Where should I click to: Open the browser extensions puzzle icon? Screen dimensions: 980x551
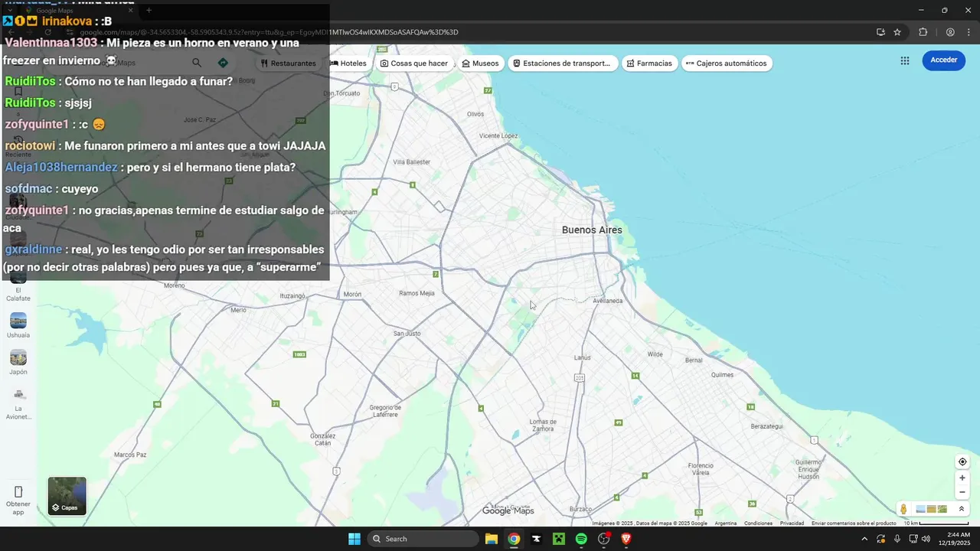tap(923, 32)
